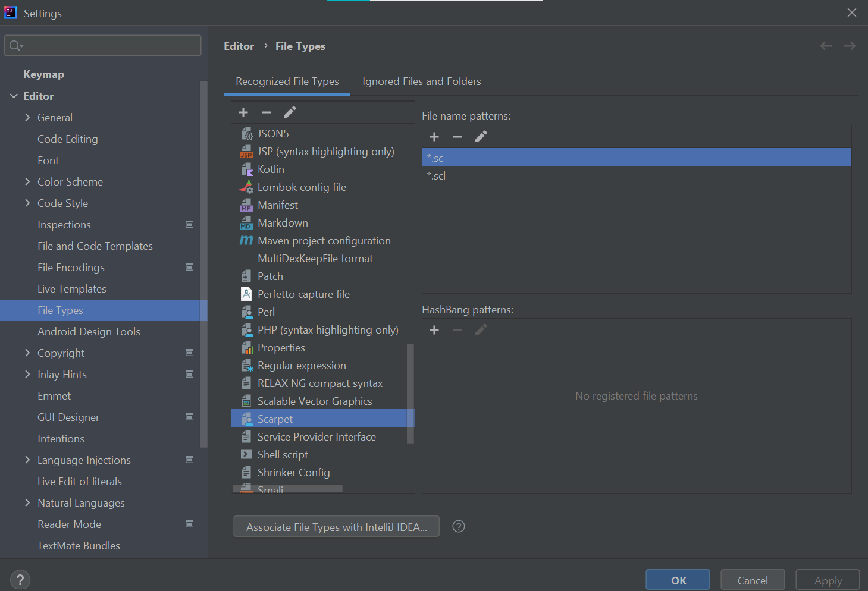Viewport: 868px width, 591px height.
Task: Click the Reader Mode project-level icon
Action: (190, 524)
